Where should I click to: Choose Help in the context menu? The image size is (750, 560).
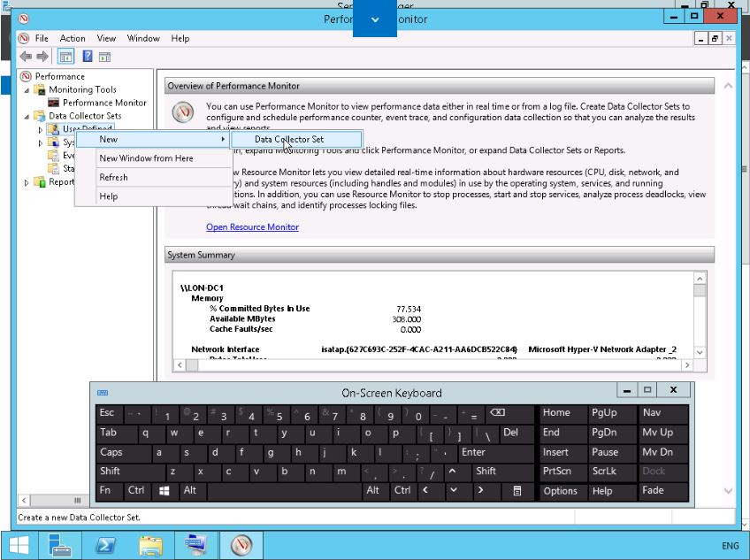(x=153, y=196)
